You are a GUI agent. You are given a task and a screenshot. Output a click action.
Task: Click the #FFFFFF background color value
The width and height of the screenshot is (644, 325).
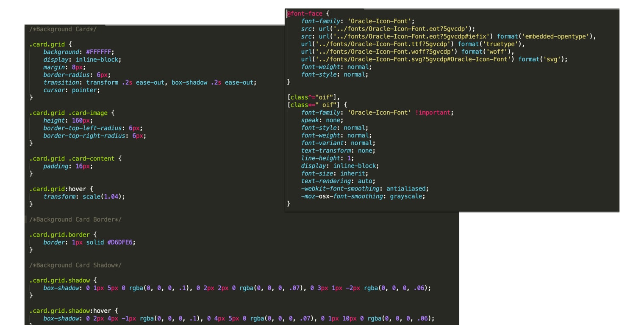pos(99,52)
